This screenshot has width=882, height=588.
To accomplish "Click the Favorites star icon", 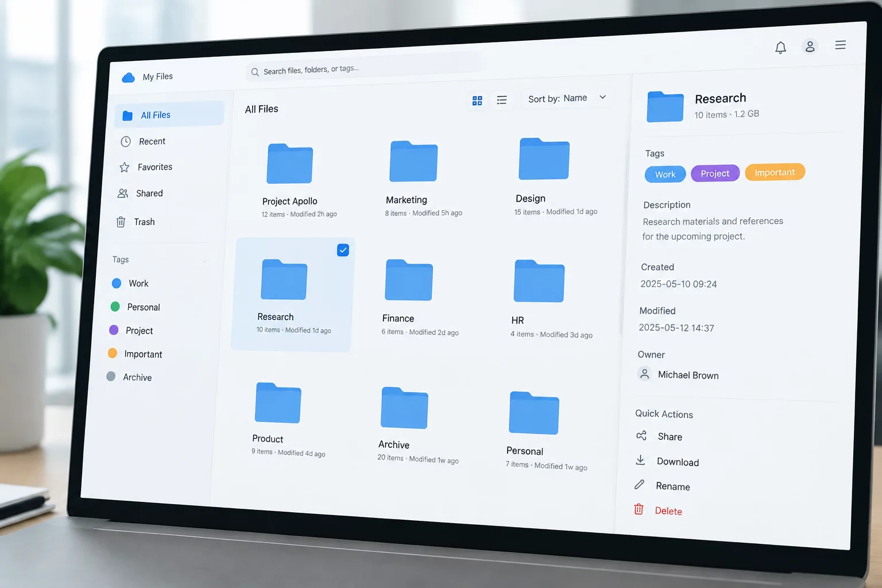I will pos(124,168).
